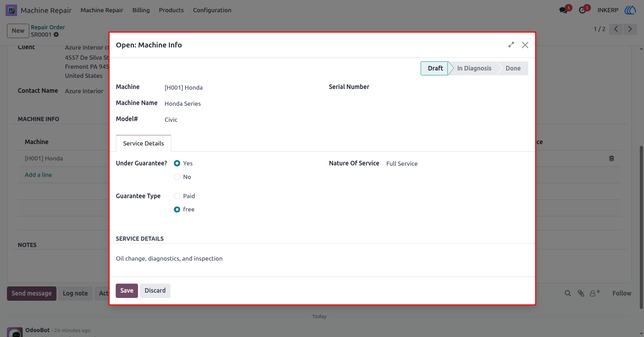This screenshot has height=337, width=644.
Task: Open the Products menu
Action: point(171,10)
